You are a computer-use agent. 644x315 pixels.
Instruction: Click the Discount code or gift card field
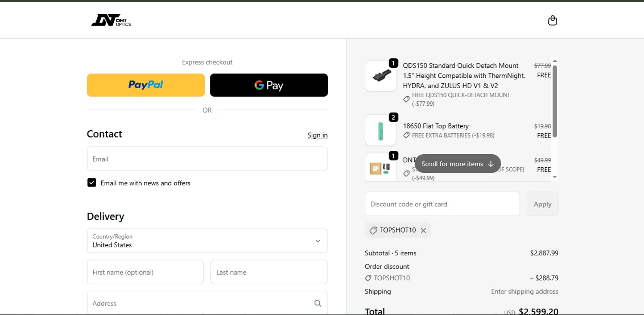click(442, 204)
